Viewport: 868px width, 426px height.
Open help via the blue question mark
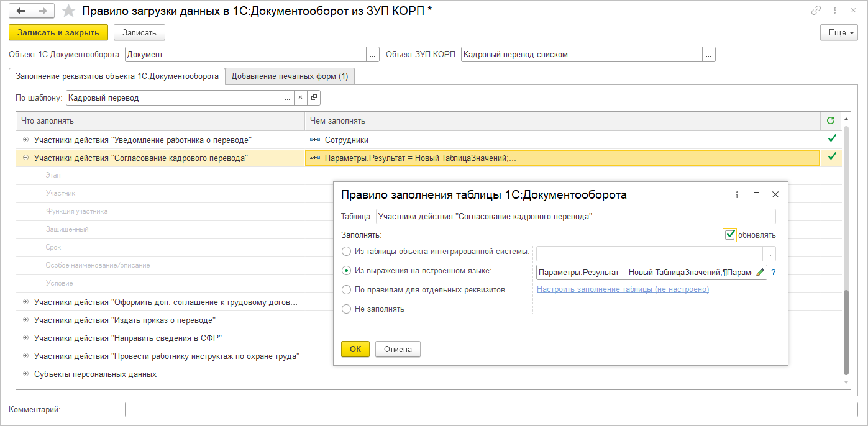774,272
